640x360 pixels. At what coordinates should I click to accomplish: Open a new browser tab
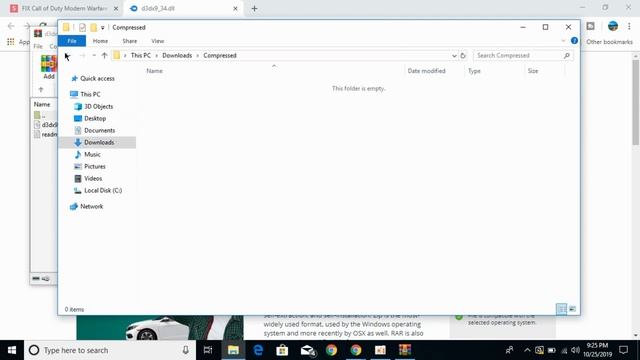[254, 8]
